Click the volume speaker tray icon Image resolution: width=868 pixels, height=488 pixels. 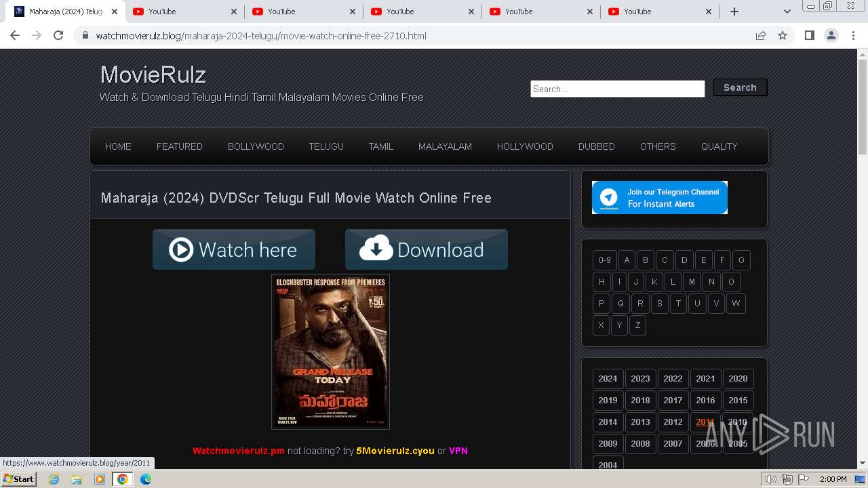point(771,479)
